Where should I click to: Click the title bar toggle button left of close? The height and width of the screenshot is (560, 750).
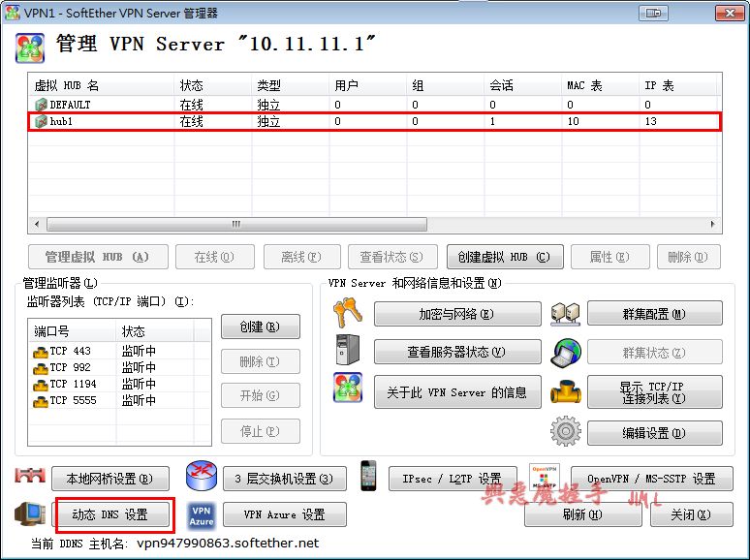click(653, 13)
